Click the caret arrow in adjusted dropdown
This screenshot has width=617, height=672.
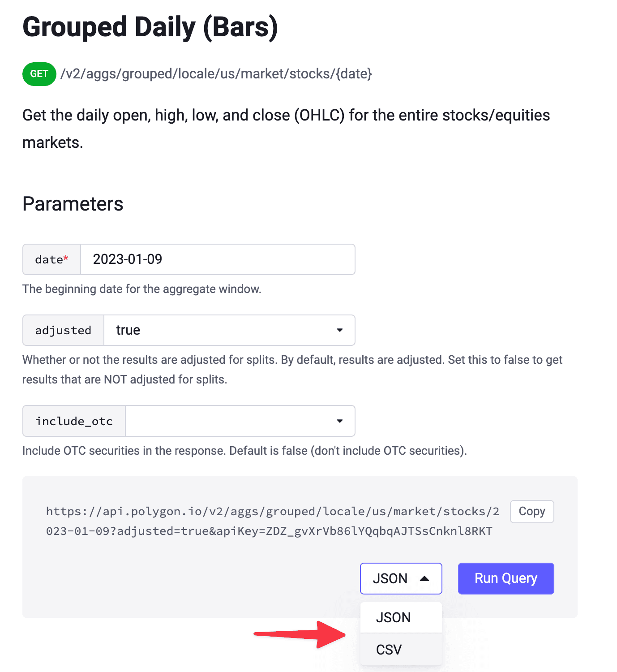click(340, 330)
